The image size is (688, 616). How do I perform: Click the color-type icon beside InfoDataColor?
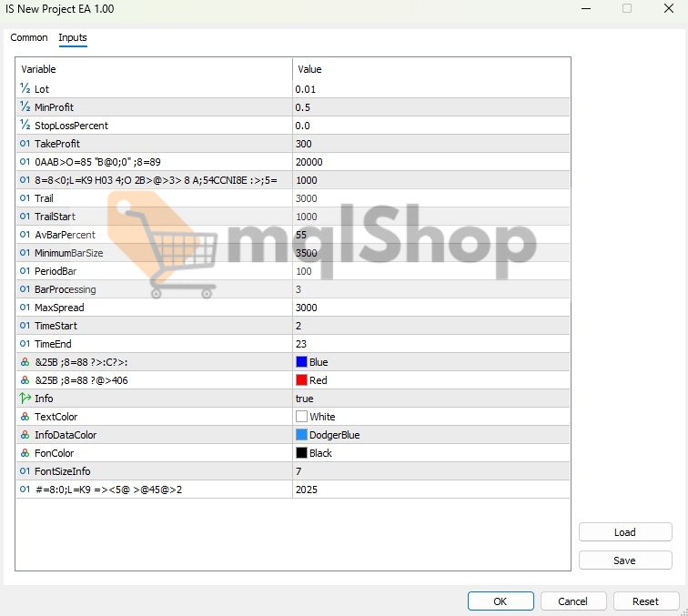(25, 435)
